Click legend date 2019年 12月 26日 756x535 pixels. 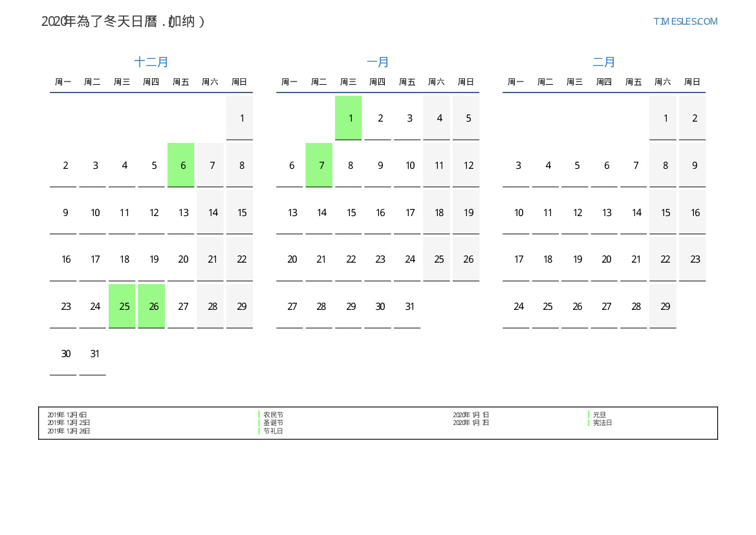pos(69,431)
